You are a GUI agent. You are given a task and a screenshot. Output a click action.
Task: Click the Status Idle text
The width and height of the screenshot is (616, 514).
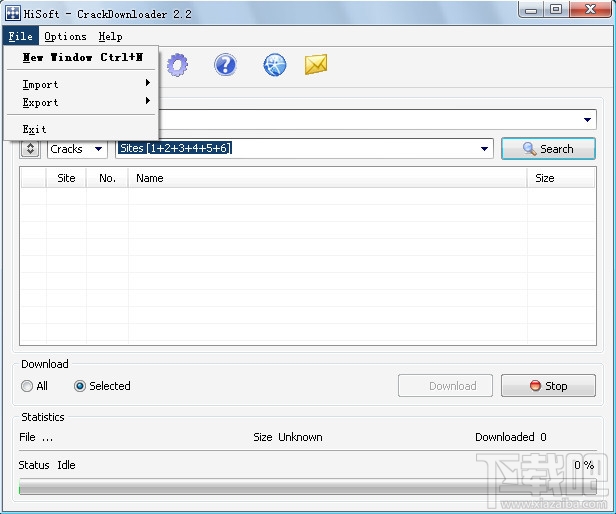click(47, 465)
